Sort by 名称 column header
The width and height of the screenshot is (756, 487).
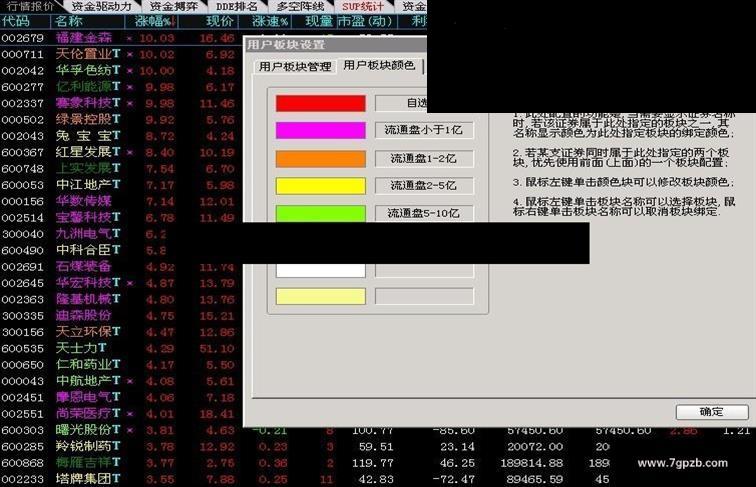pos(87,21)
